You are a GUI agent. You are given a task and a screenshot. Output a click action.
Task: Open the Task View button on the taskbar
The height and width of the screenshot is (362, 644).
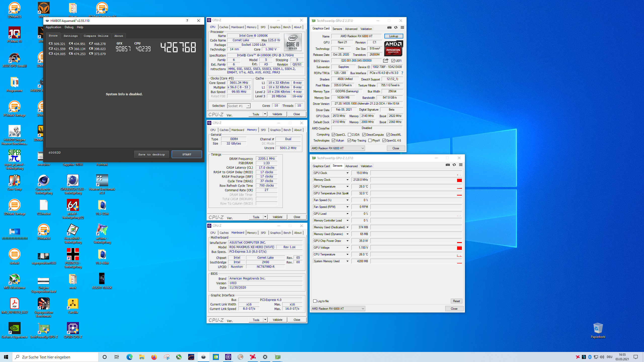(117, 357)
